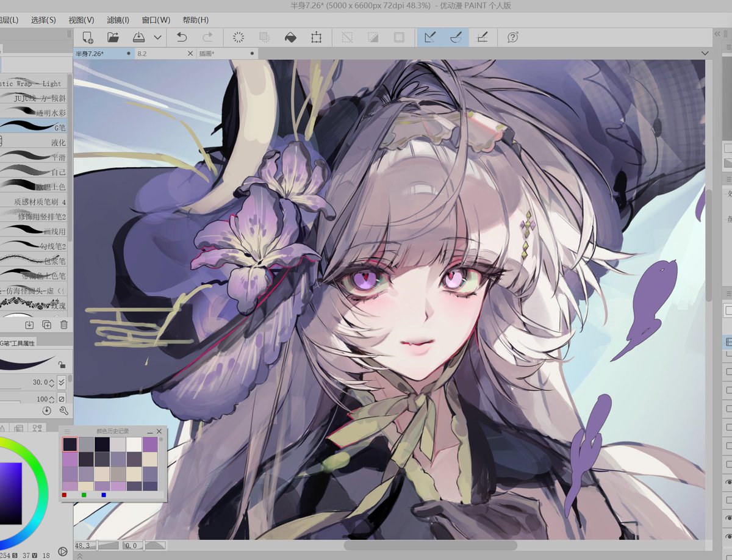Screen dimensions: 732x560
Task: Click the invert selection toolbar icon
Action: point(373,37)
